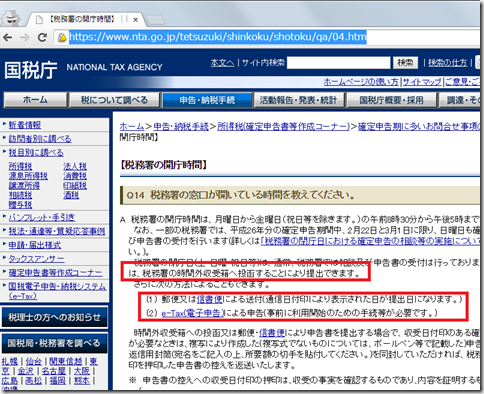The image size is (484, 394).
Task: Open the 所得税 sidebar link
Action: pyautogui.click(x=20, y=166)
